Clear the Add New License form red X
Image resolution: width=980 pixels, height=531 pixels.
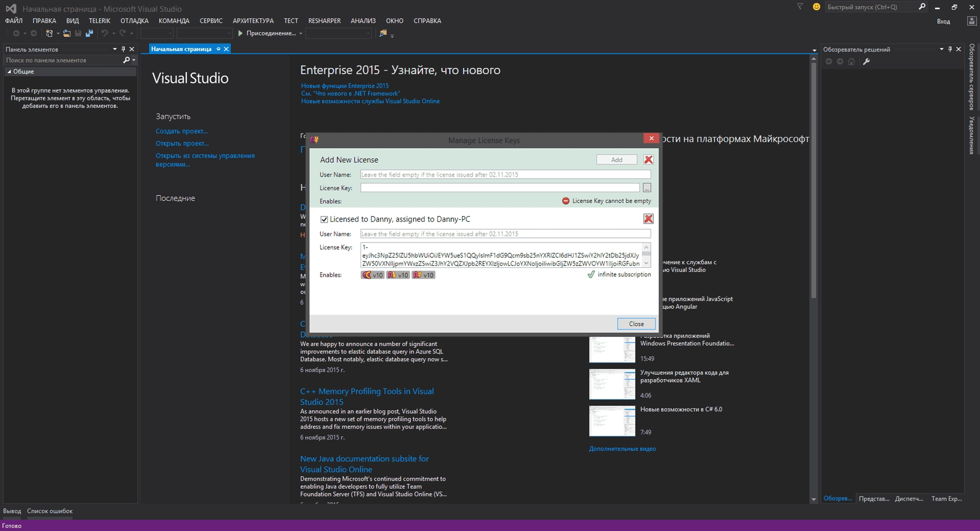pyautogui.click(x=648, y=160)
